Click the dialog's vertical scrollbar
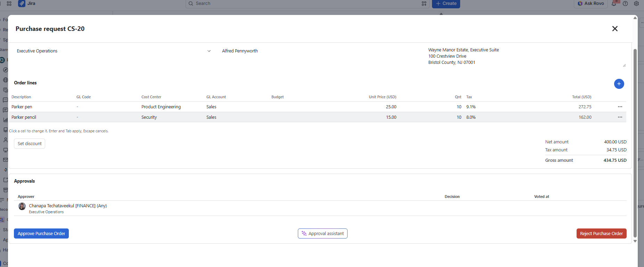This screenshot has width=644, height=267. point(635,142)
